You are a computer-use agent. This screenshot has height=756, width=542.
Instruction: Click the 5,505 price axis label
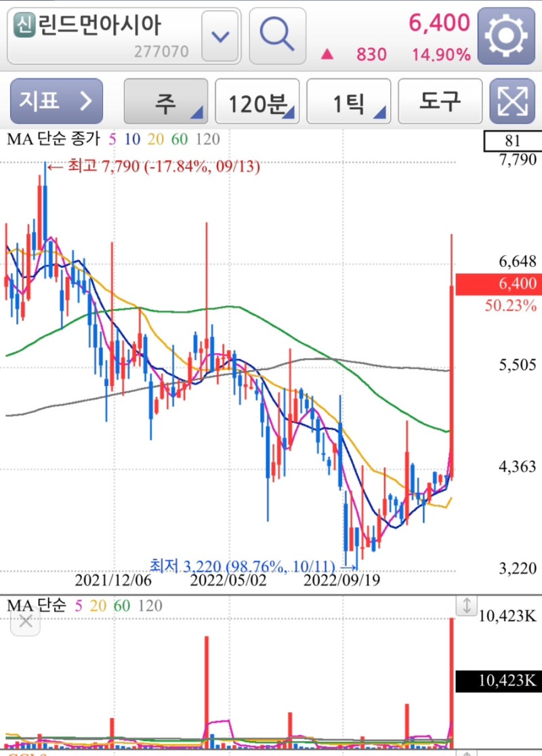tap(518, 365)
